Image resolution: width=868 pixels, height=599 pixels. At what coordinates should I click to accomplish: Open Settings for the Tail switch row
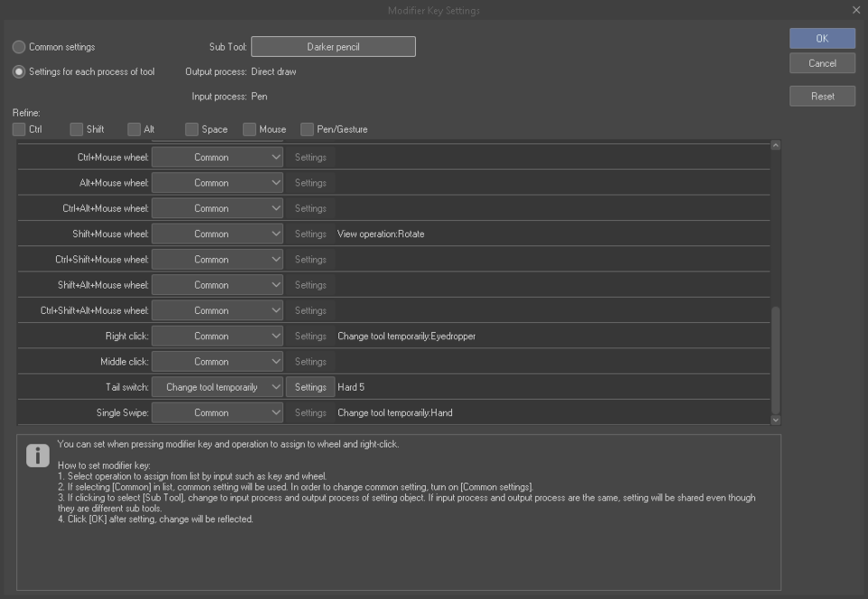[x=310, y=386]
